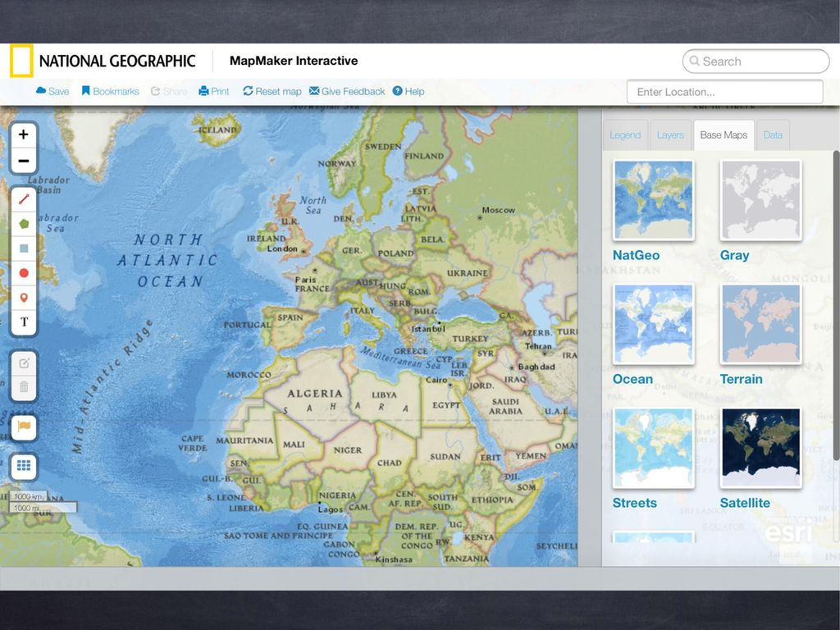Choose the Ocean base map thumbnail
The width and height of the screenshot is (840, 630).
coord(654,323)
